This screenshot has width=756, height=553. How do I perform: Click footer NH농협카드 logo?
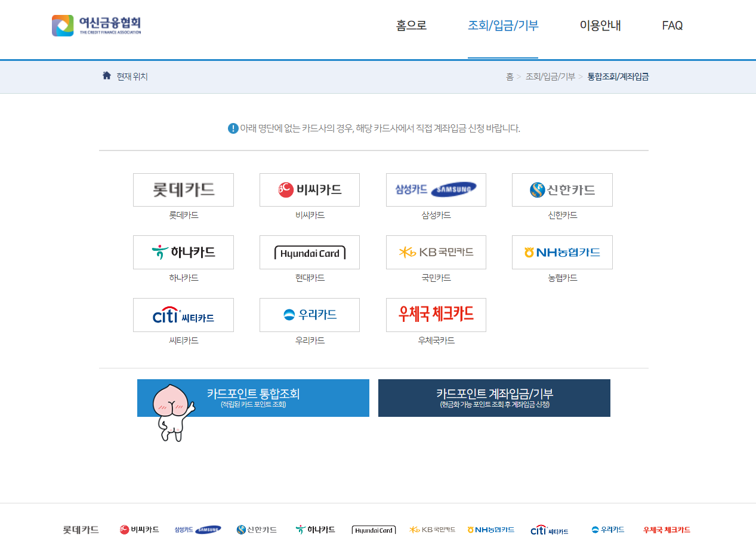click(491, 530)
